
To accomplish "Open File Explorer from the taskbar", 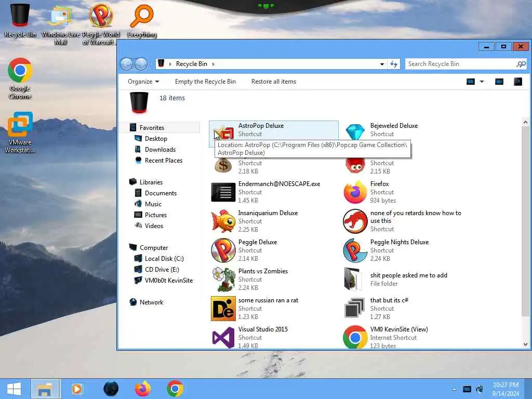I will [x=45, y=389].
